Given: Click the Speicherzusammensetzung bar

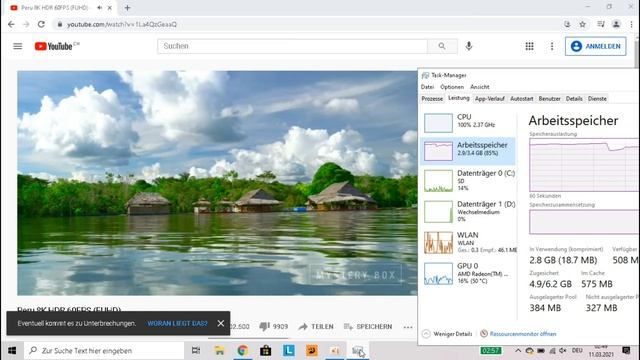Looking at the screenshot, I should click(x=584, y=222).
